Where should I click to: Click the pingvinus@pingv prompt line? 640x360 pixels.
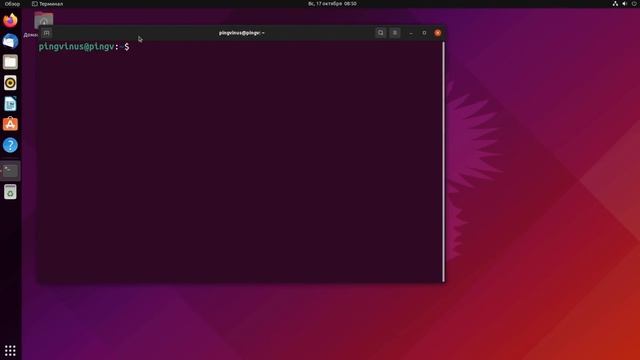(84, 47)
